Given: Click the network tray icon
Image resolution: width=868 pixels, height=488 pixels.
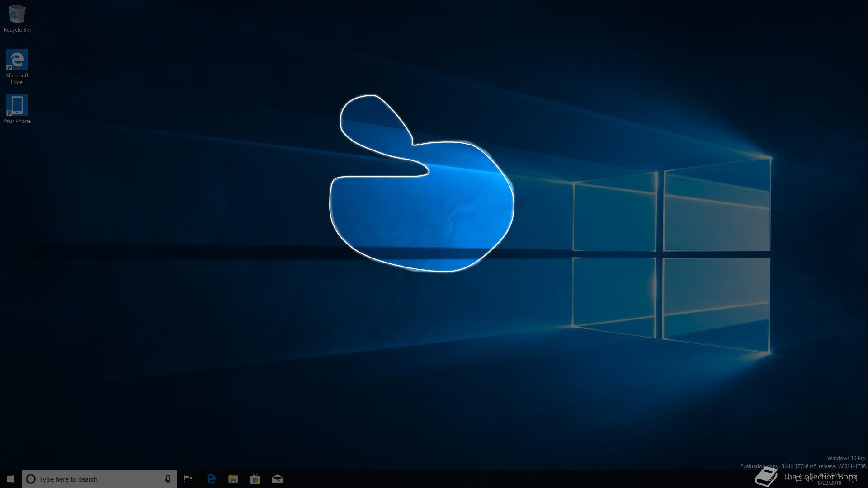Looking at the screenshot, I should point(798,479).
